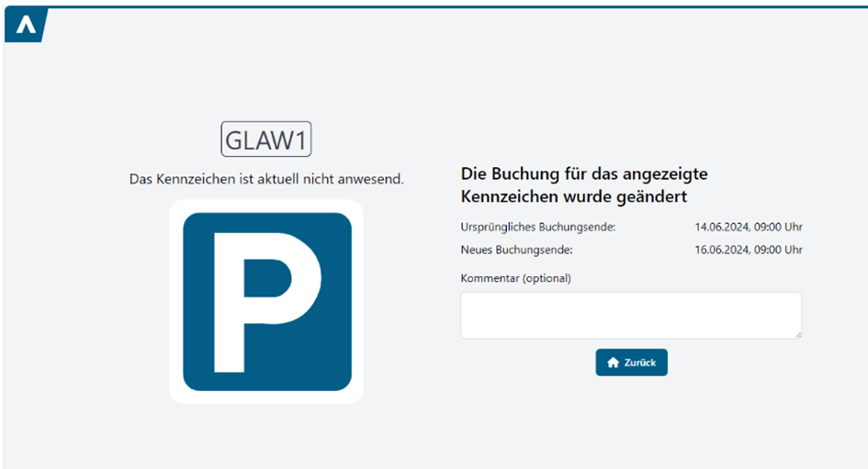
Task: Select the GLAW1 license plate badge
Action: click(266, 140)
